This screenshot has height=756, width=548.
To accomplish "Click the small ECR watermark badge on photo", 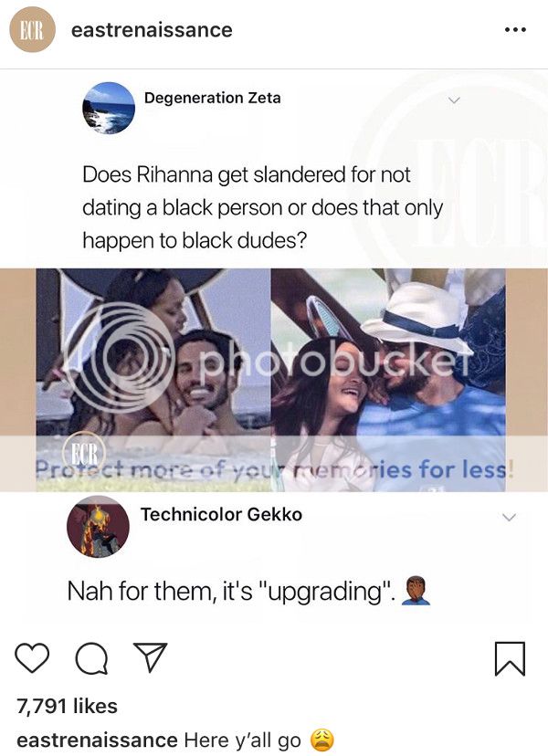I will (84, 452).
